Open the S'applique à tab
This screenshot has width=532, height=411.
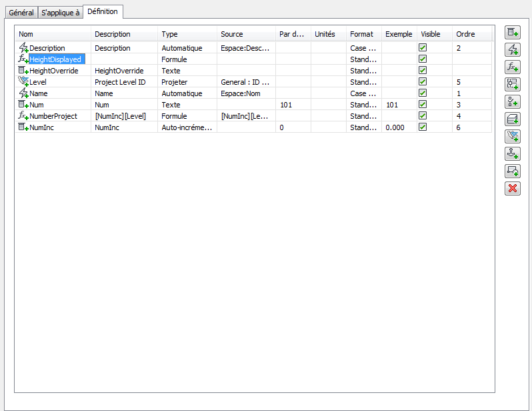(61, 13)
